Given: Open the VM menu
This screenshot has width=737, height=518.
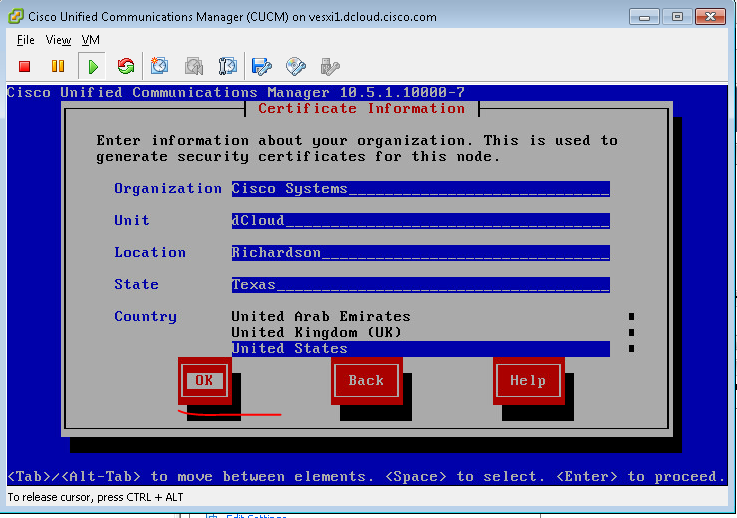Looking at the screenshot, I should pos(90,40).
